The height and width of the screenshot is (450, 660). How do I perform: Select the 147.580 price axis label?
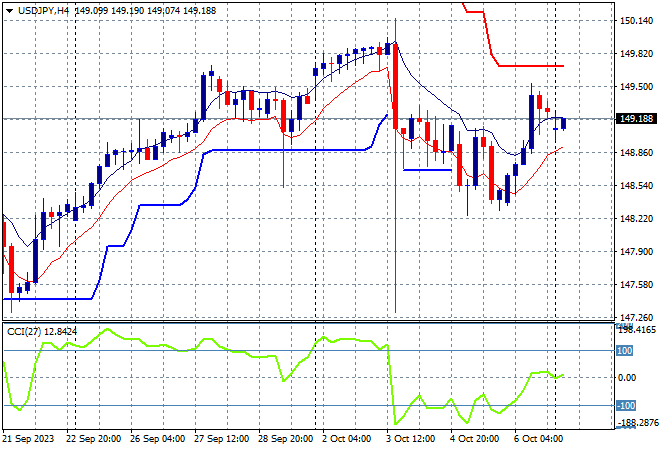tap(636, 285)
